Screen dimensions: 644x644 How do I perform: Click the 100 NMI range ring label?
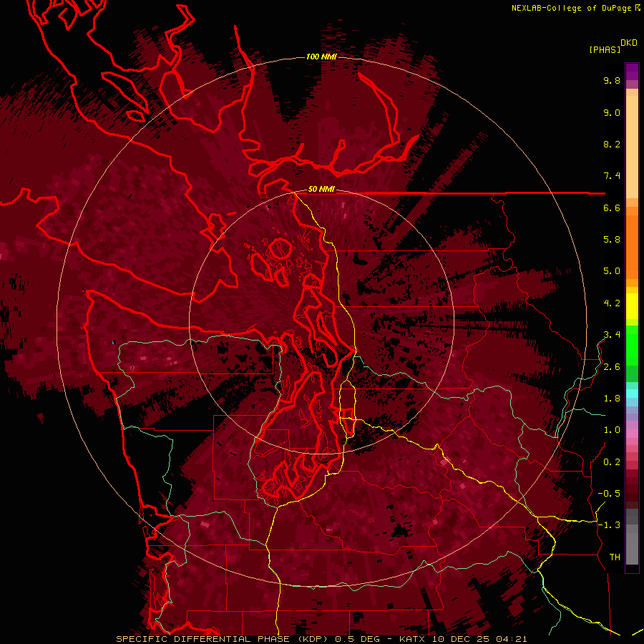pyautogui.click(x=321, y=57)
